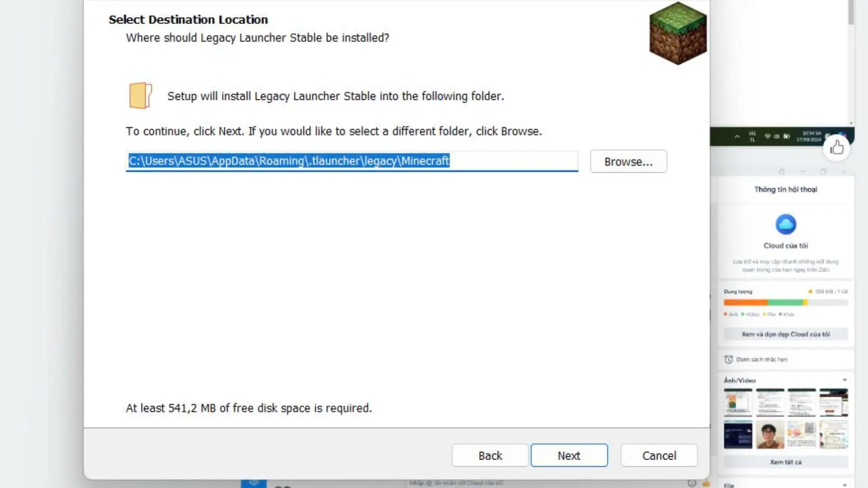Click the emoji icon in Zalo message bar
868x488 pixels.
[x=692, y=483]
